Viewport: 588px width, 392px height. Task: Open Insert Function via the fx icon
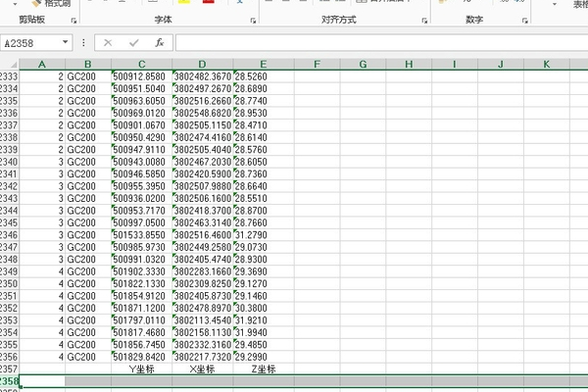tap(160, 43)
